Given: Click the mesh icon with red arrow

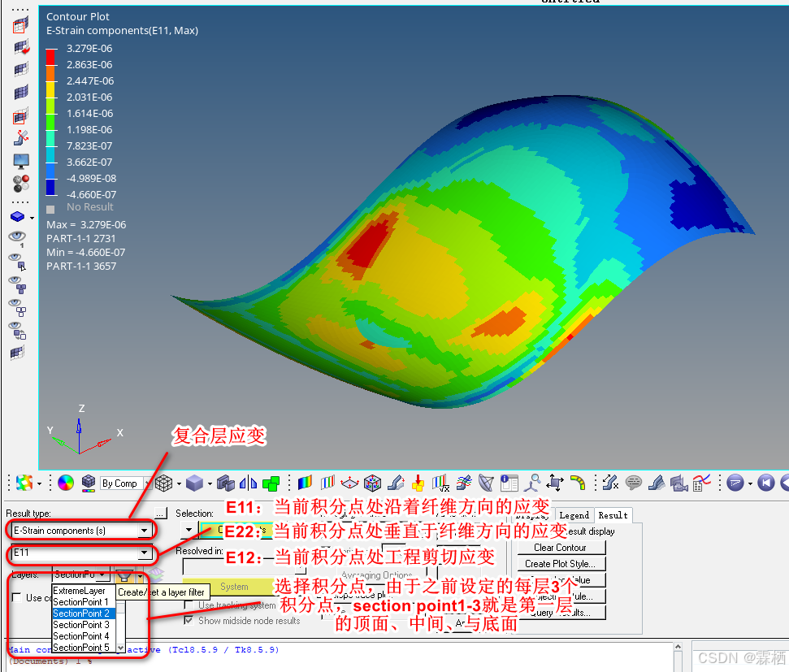Looking at the screenshot, I should pyautogui.click(x=21, y=47).
